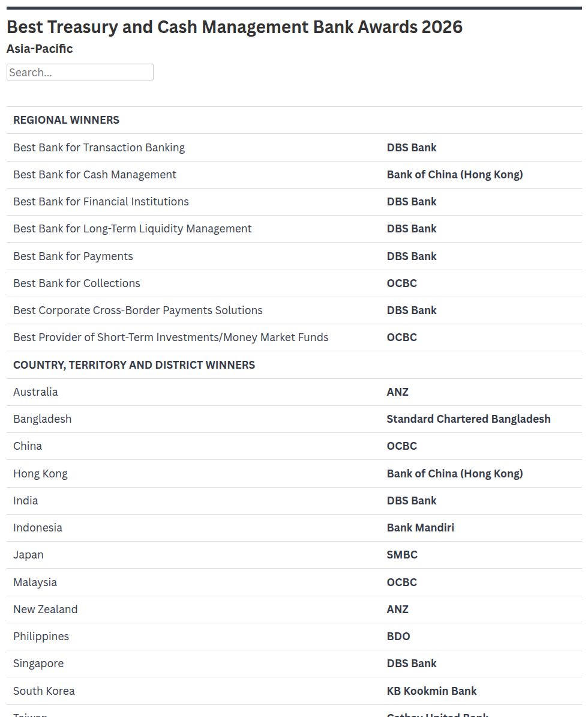This screenshot has width=588, height=717.
Task: Click Best Provider of Short-Term Investments row
Action: pyautogui.click(x=294, y=337)
